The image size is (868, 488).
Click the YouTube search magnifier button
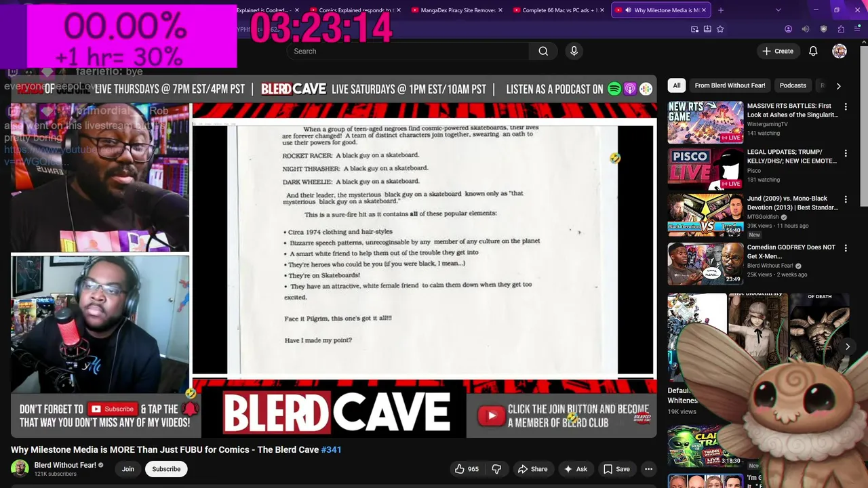pos(543,51)
